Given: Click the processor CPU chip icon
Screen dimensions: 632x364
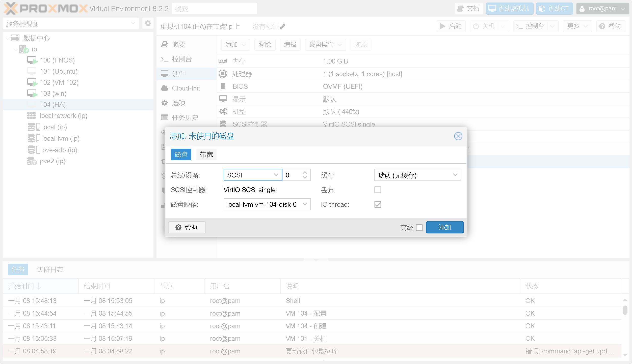Looking at the screenshot, I should click(223, 74).
